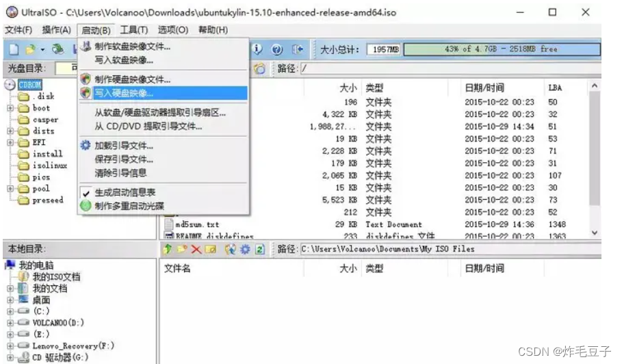This screenshot has height=364, width=622.
Task: Click the Exit door toolbar icon
Action: (298, 49)
